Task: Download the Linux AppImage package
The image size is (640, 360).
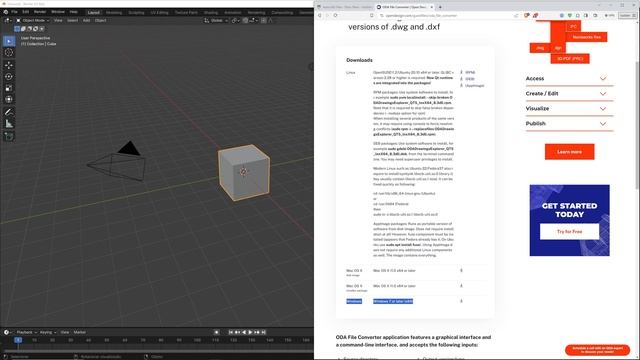Action: [x=472, y=86]
